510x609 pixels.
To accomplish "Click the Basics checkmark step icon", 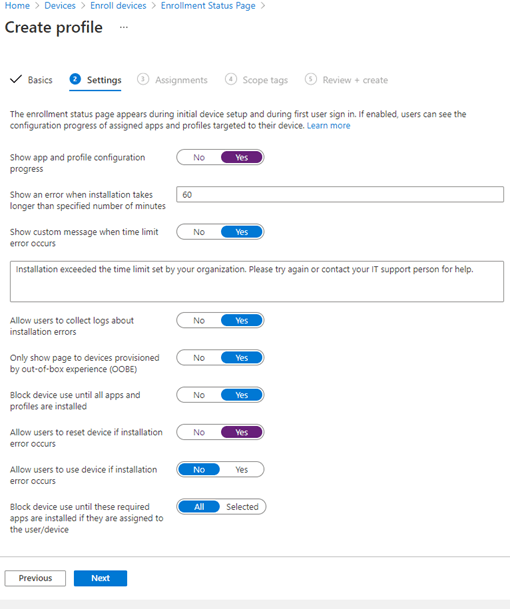I will 16,80.
